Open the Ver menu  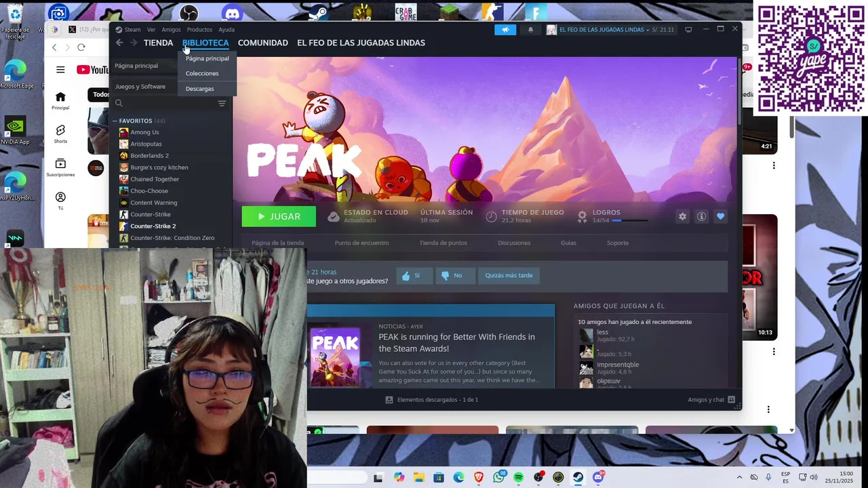pyautogui.click(x=151, y=30)
